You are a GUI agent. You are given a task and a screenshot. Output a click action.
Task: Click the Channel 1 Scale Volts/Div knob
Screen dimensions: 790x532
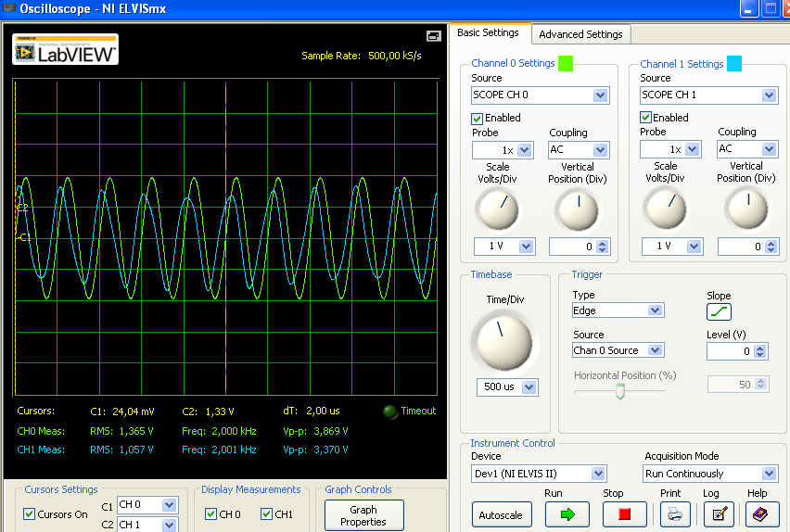666,208
